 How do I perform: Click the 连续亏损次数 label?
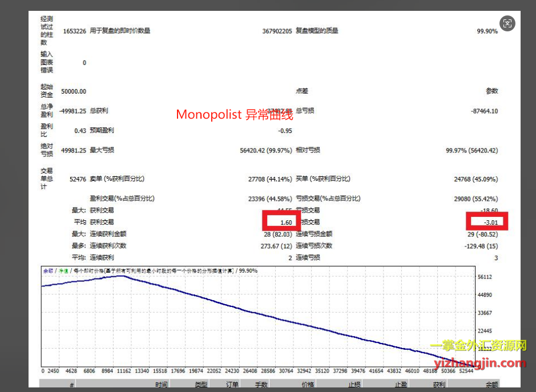(314, 246)
